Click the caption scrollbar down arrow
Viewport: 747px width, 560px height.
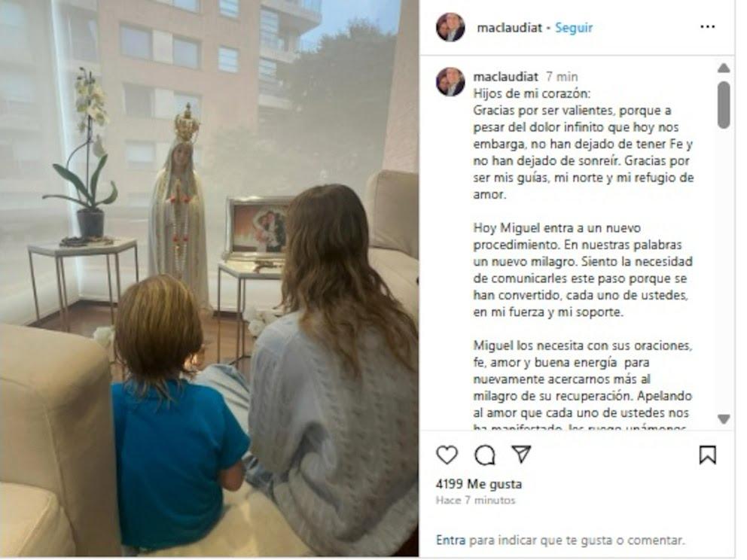point(724,418)
